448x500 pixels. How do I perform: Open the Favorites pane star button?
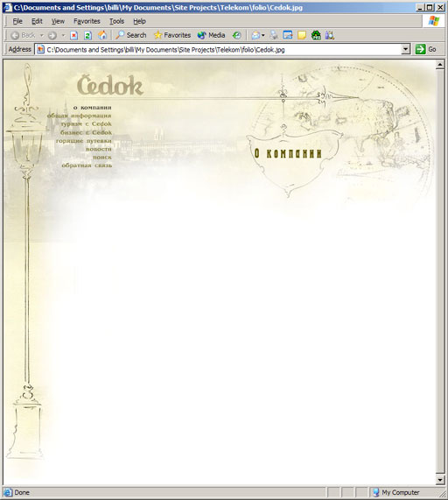[172, 35]
